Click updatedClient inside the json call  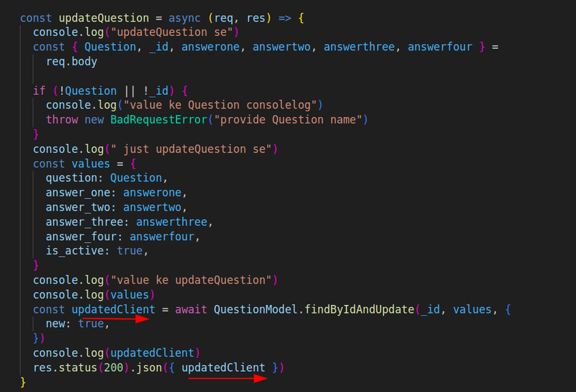223,368
